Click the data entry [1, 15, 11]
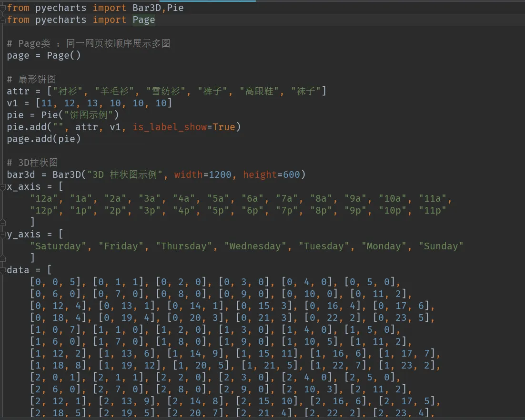 point(267,354)
